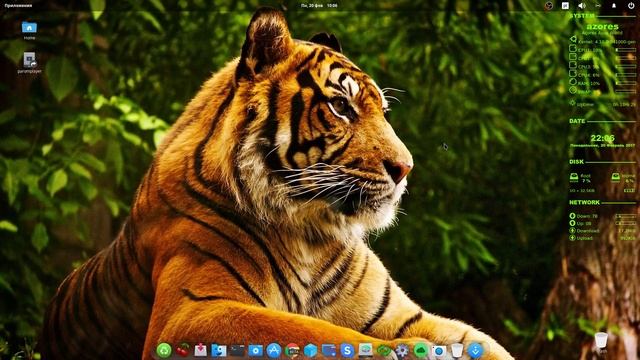Viewport: 640px width, 360px height.
Task: Open the power session menu
Action: [631, 6]
